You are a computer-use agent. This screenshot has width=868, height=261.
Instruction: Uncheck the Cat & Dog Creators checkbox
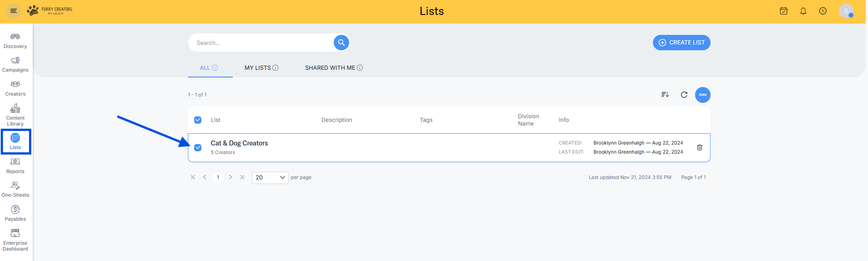tap(198, 148)
